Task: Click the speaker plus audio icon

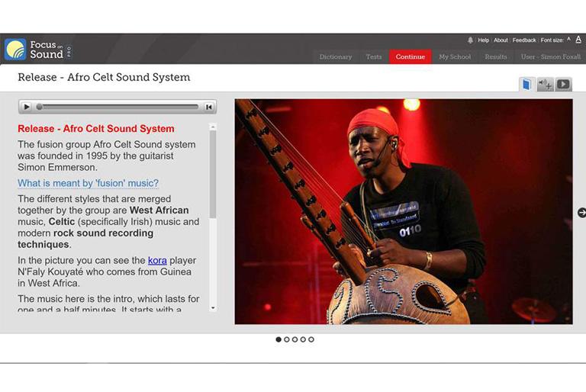Action: click(x=545, y=85)
